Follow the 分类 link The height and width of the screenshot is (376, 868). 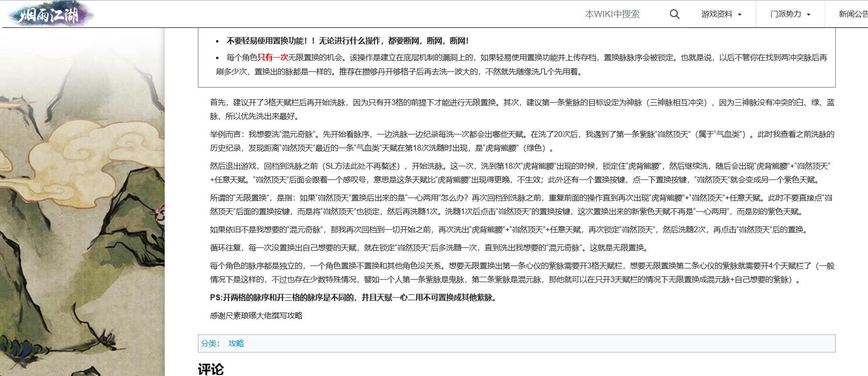(x=209, y=343)
